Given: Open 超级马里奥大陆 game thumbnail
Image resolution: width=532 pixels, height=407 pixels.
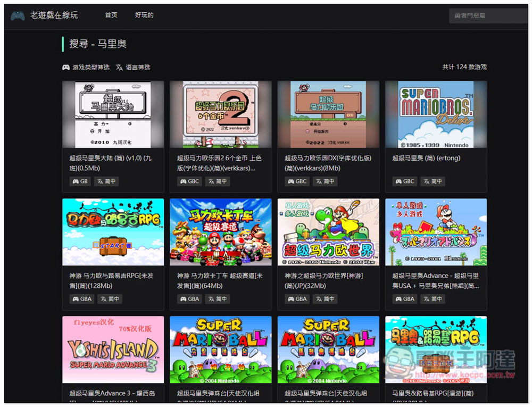Looking at the screenshot, I should pos(113,114).
